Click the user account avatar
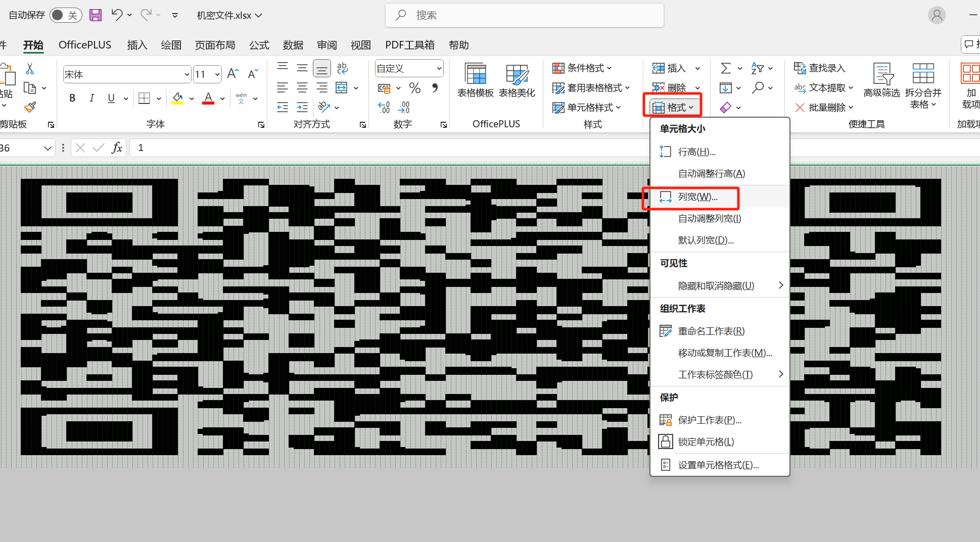Screen dimensions: 980x542 pyautogui.click(x=937, y=15)
